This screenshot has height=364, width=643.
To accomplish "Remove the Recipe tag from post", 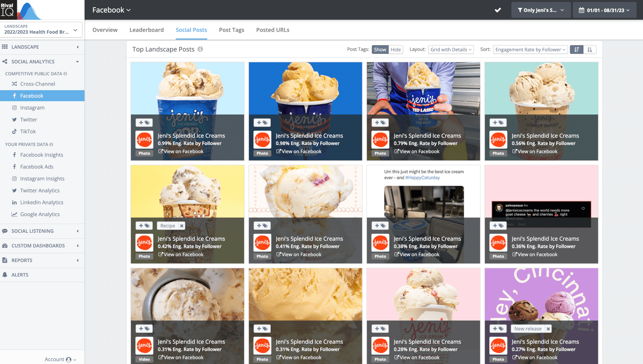I will (x=182, y=226).
